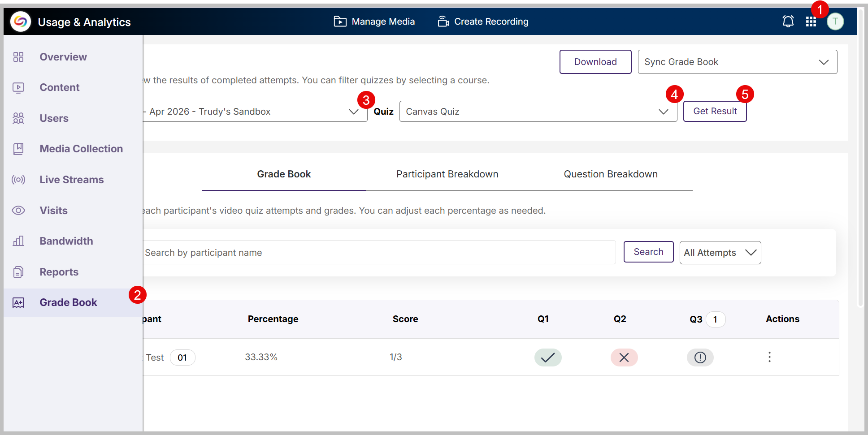Click the Media Collection bookmark icon
This screenshot has height=435, width=868.
(18, 149)
